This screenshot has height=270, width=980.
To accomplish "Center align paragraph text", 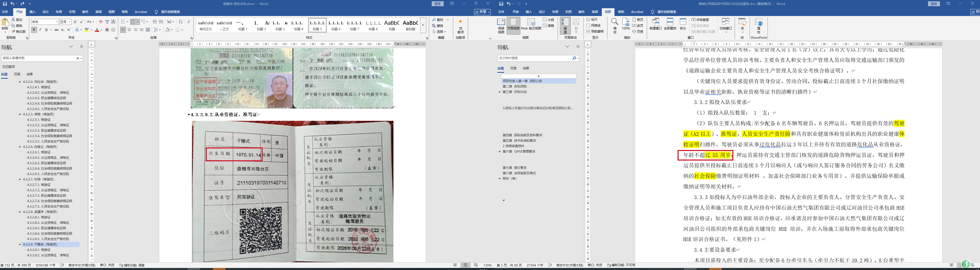I will [x=129, y=30].
